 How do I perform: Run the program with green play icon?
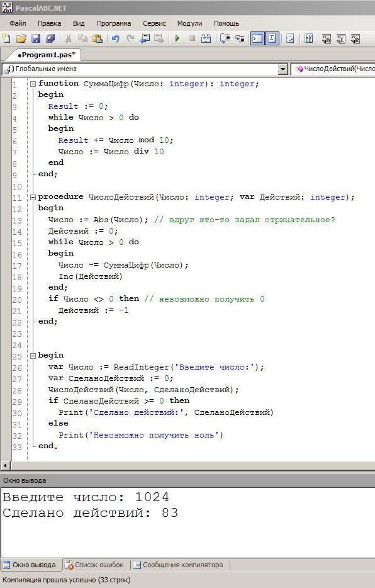(x=177, y=38)
